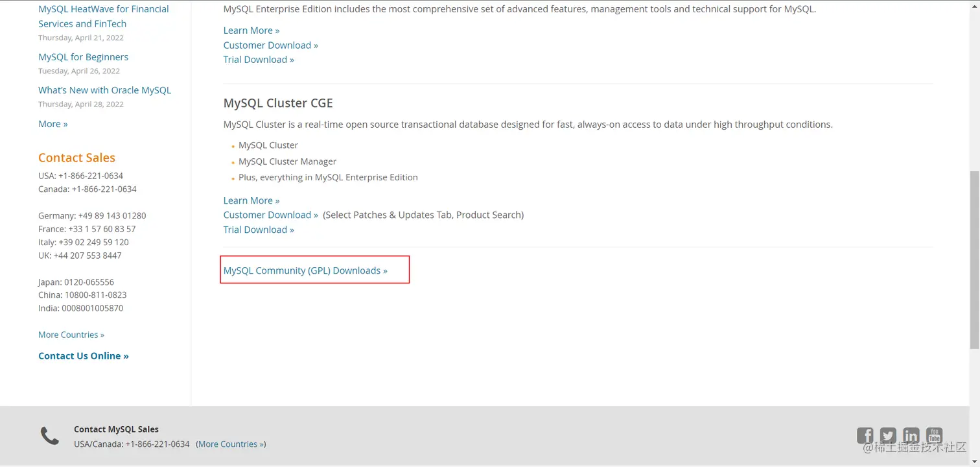
Task: Click footer (More Countries ») link
Action: 231,444
